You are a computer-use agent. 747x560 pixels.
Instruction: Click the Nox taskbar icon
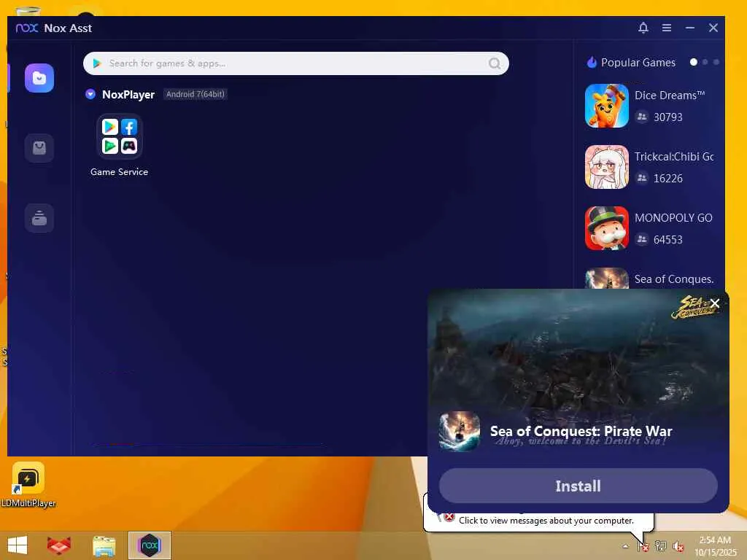[149, 545]
